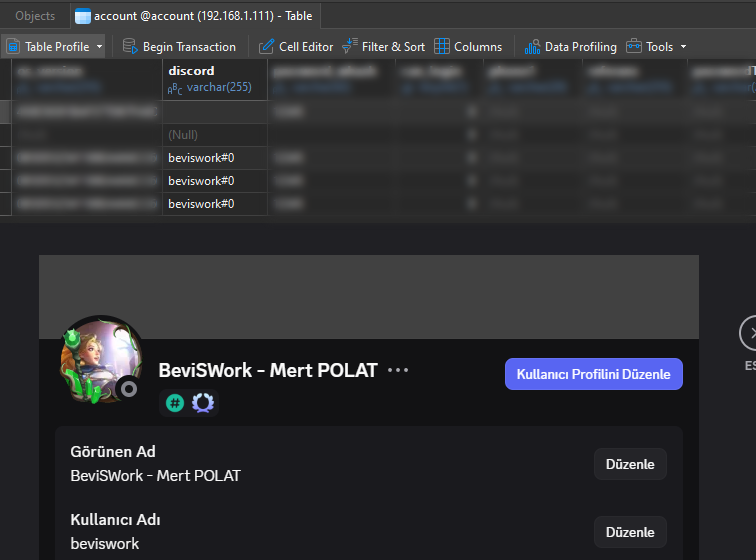Click Kullanıcı Profilini Düzenle button

pyautogui.click(x=594, y=374)
